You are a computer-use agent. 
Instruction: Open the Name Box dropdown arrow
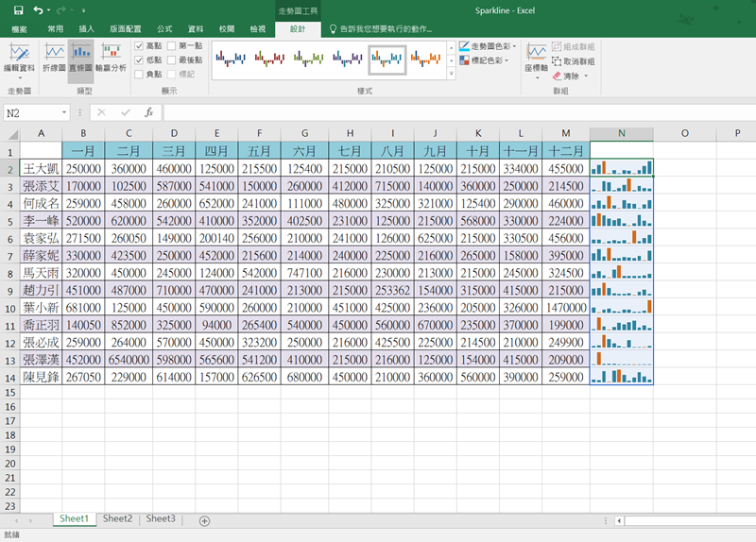point(64,112)
